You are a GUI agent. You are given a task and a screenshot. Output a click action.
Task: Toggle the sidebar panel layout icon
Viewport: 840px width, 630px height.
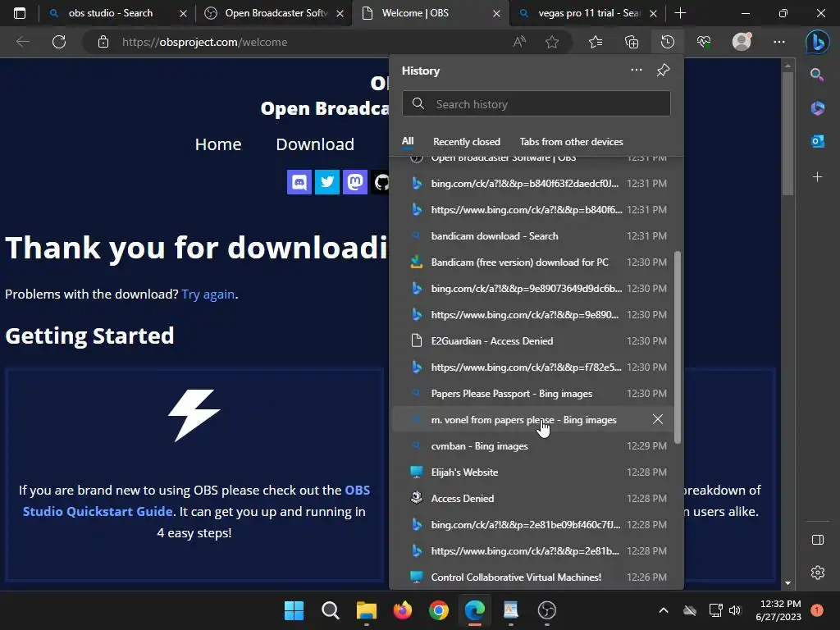(818, 540)
